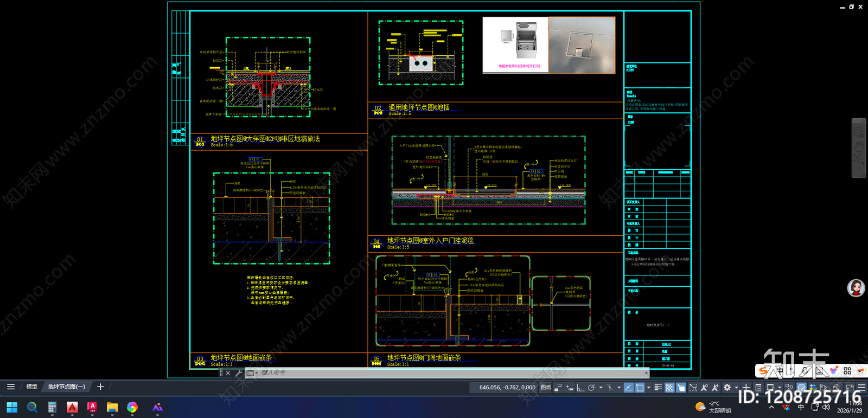
Task: Toggle clean screen icon
Action: [x=850, y=388]
